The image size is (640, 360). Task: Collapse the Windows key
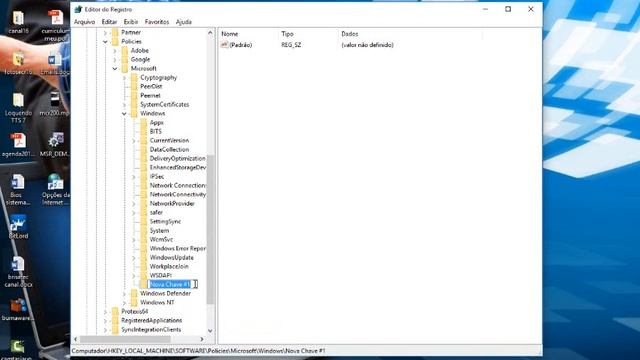coord(124,113)
